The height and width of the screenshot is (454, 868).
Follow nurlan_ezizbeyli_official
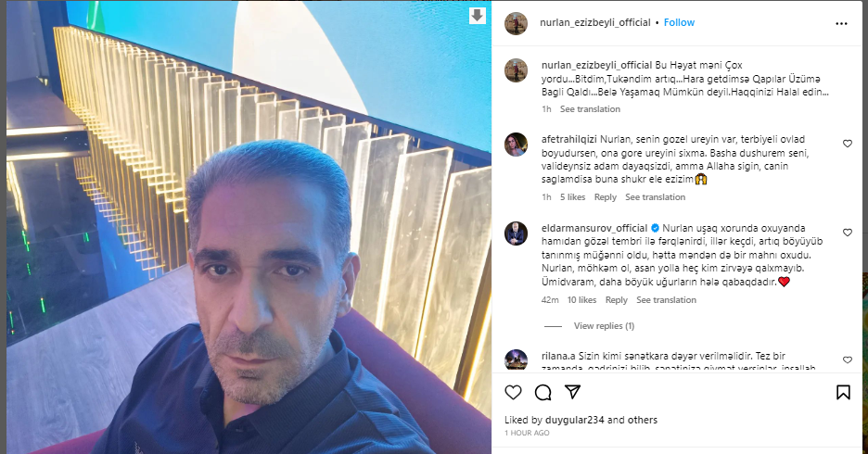click(679, 22)
